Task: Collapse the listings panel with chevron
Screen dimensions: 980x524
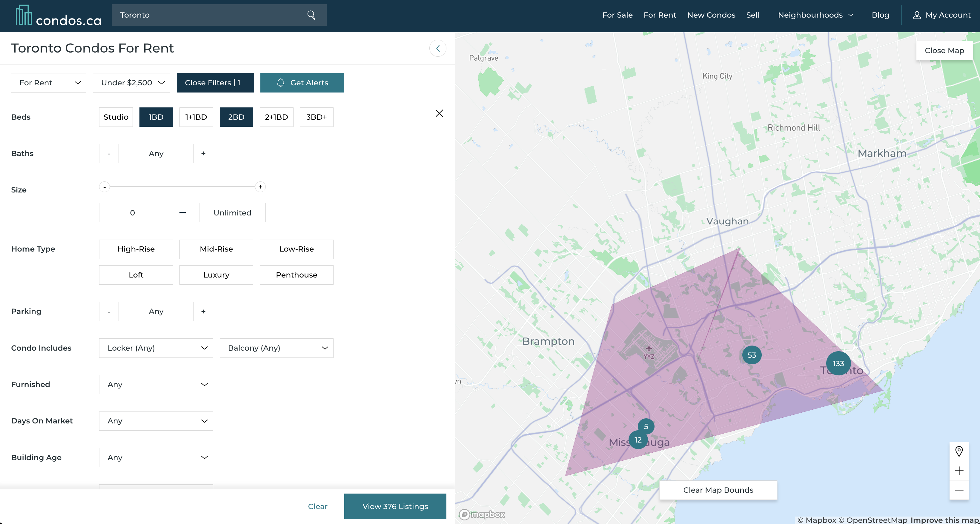Action: (437, 48)
